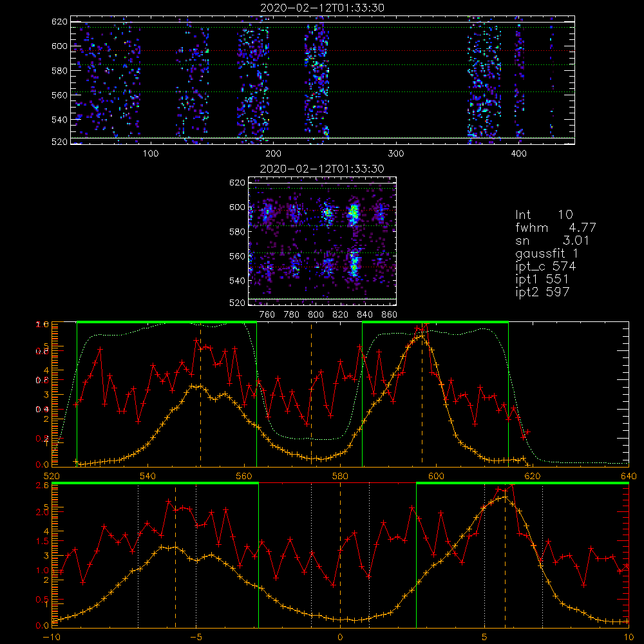Click x-axis tick 10 of the bottom plot
The height and width of the screenshot is (644, 644).
[629, 638]
